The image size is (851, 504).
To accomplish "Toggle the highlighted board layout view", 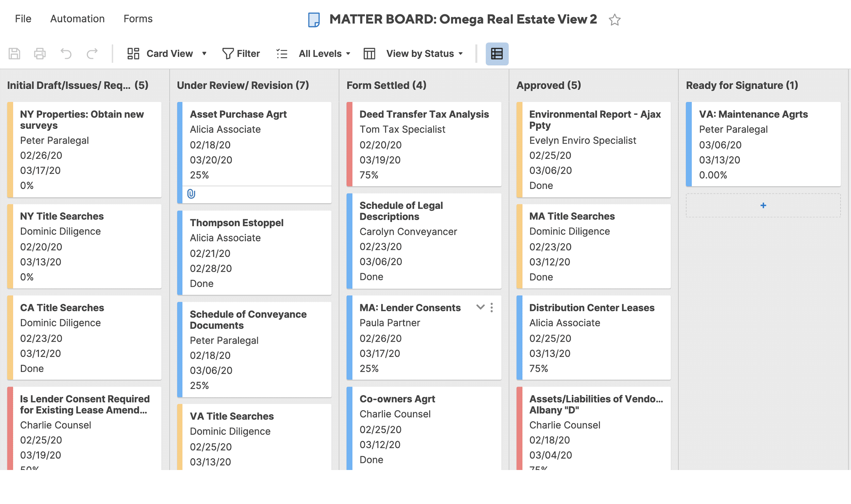I will pyautogui.click(x=497, y=53).
